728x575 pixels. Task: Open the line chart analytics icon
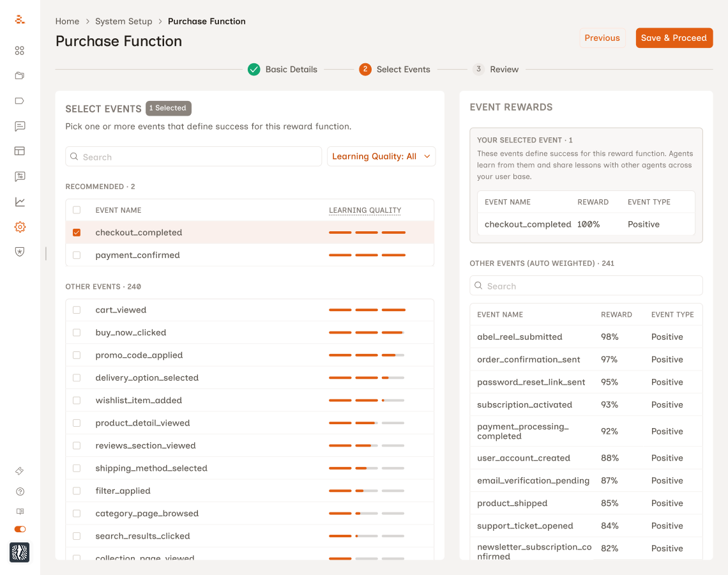coord(20,202)
